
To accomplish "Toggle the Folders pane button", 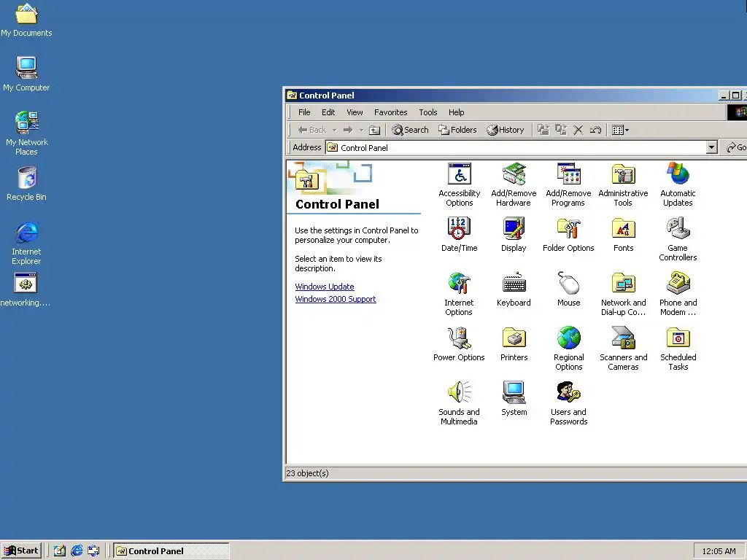I will (457, 130).
